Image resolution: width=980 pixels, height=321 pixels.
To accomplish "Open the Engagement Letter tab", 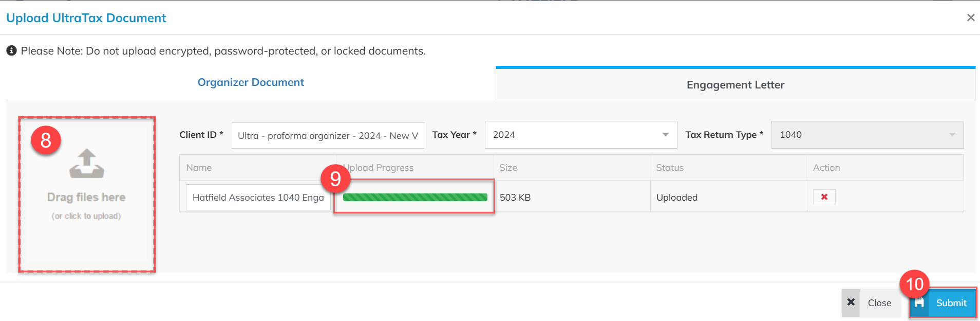I will pos(735,85).
